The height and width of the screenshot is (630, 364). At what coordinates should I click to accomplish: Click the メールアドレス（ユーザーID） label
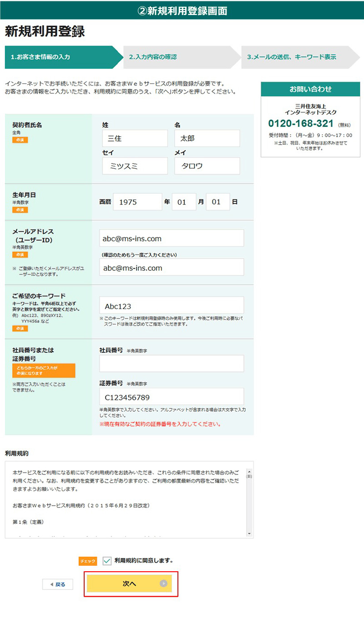click(x=33, y=236)
